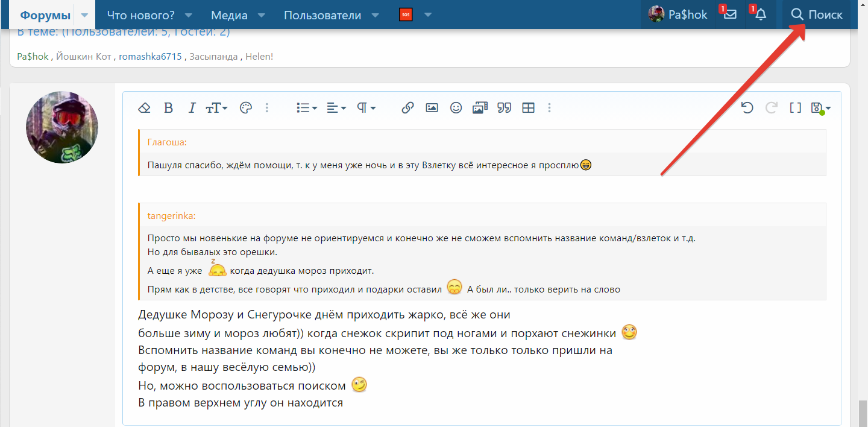Click the Insert image icon
This screenshot has width=868, height=427.
pyautogui.click(x=432, y=108)
